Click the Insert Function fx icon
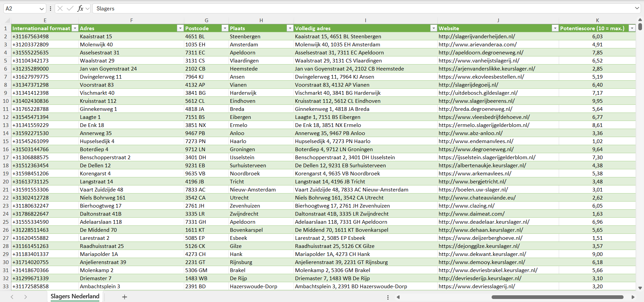The height and width of the screenshot is (302, 644). coord(80,8)
